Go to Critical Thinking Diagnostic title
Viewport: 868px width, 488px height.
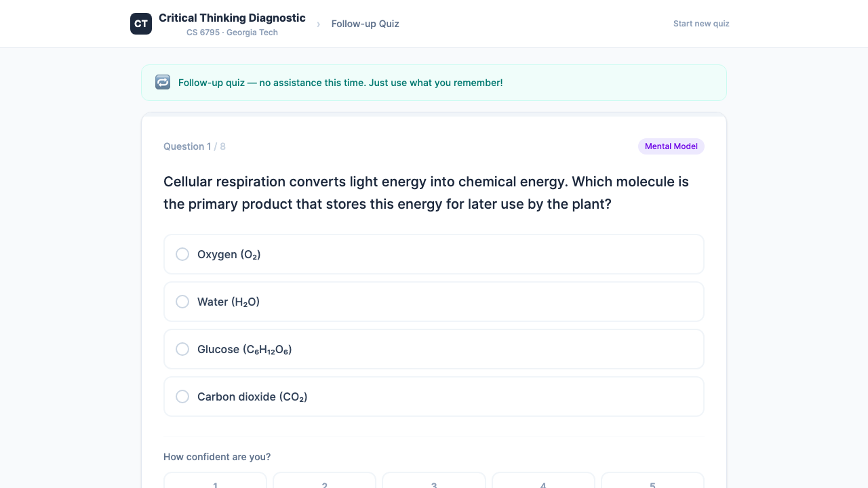[232, 18]
